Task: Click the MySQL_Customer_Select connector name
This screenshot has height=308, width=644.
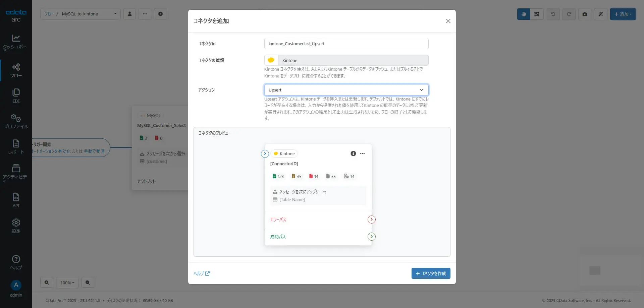Action: (161, 125)
